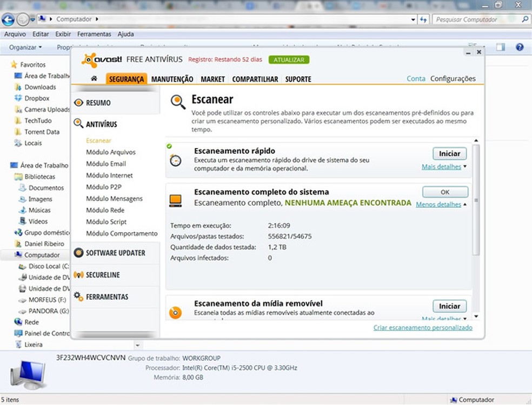Open address bar history dropdown

click(413, 19)
